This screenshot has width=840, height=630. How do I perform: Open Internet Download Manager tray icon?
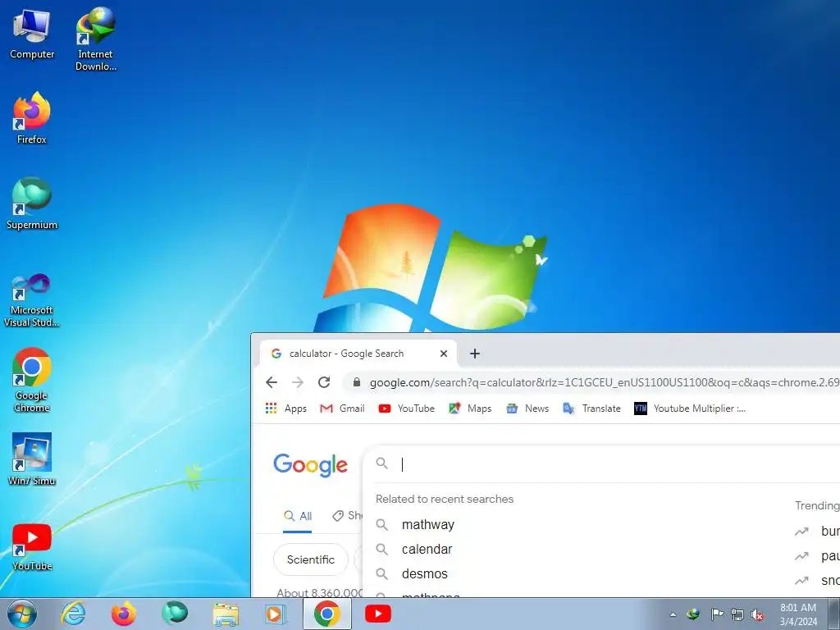click(x=693, y=614)
